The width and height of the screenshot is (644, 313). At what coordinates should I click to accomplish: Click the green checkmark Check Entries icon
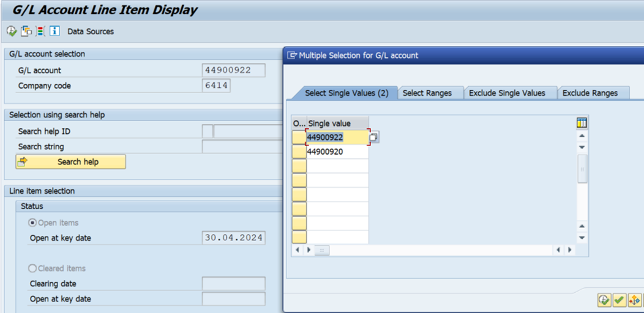click(619, 300)
